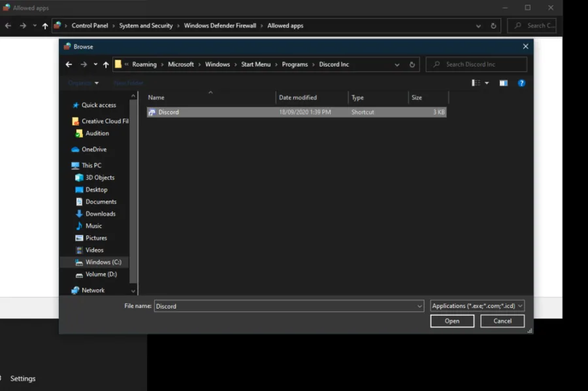
Task: Go up one folder in Browse dialog
Action: pyautogui.click(x=106, y=65)
